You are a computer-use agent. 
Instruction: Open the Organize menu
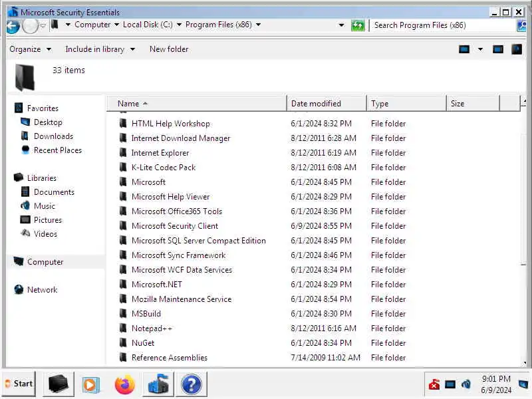click(30, 49)
